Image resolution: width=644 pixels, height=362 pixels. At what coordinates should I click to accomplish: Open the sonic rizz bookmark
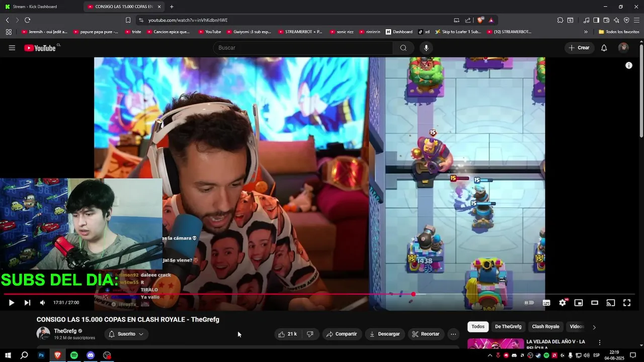pyautogui.click(x=342, y=32)
